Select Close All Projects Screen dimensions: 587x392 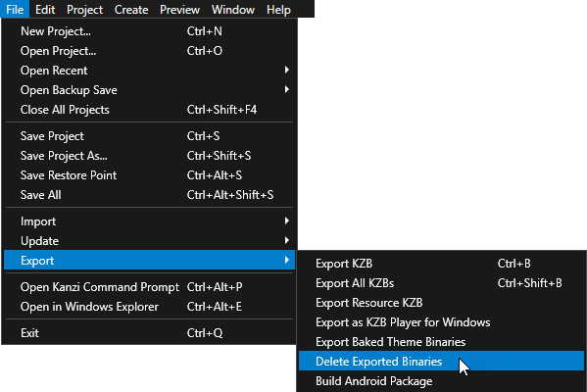tap(149, 110)
